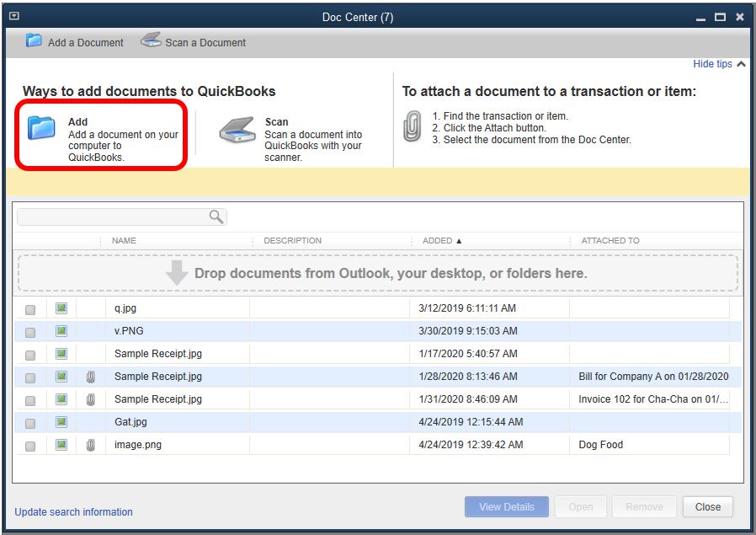Select the highlighted Add folder icon

tap(40, 128)
